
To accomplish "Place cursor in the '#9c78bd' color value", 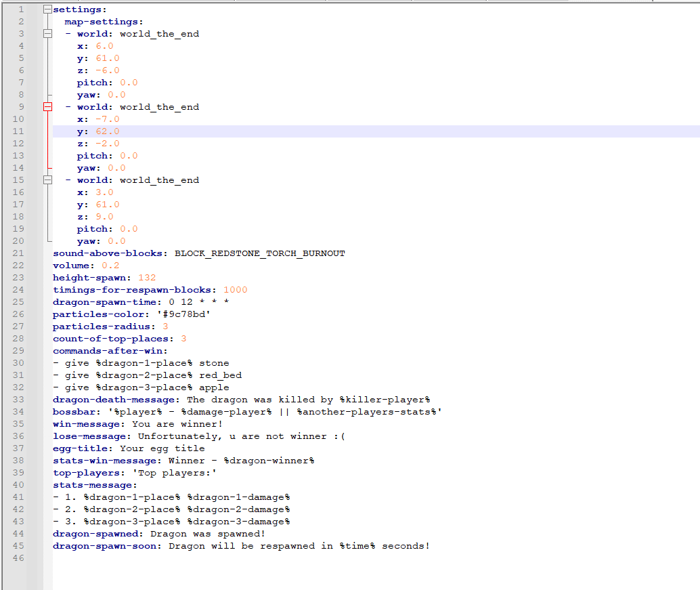I will [x=178, y=314].
